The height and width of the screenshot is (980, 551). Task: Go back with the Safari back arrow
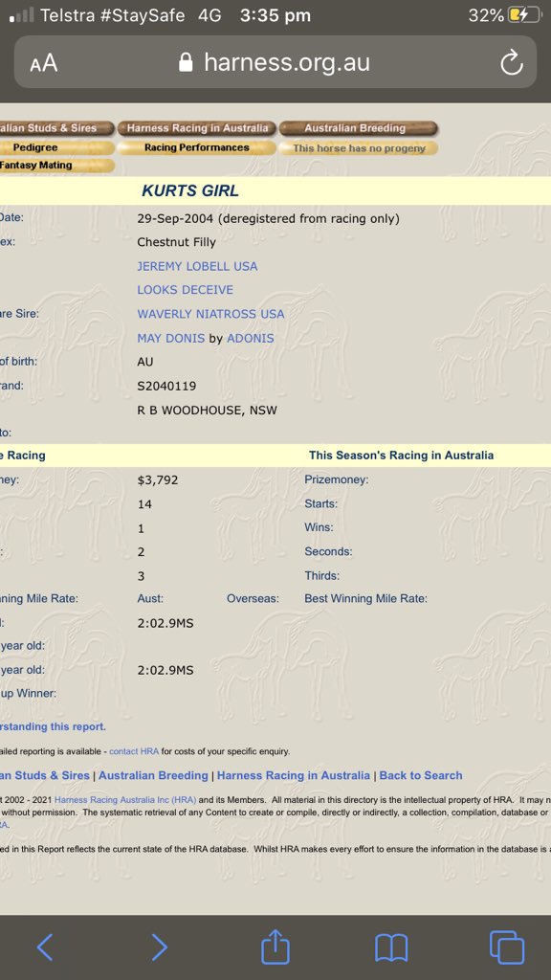pos(45,947)
